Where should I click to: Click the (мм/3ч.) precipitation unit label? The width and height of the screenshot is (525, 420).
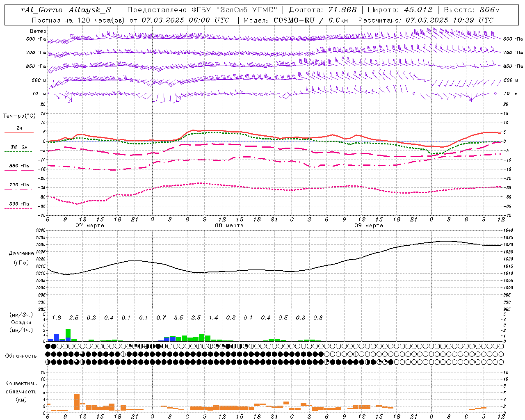pos(21,315)
